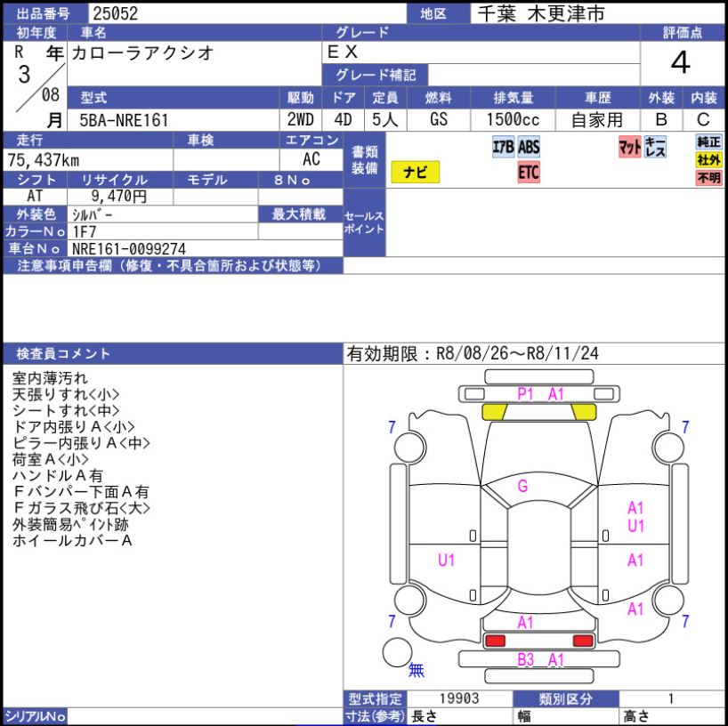
Task: Select chassis number NRE161-0099274
Action: [x=129, y=249]
